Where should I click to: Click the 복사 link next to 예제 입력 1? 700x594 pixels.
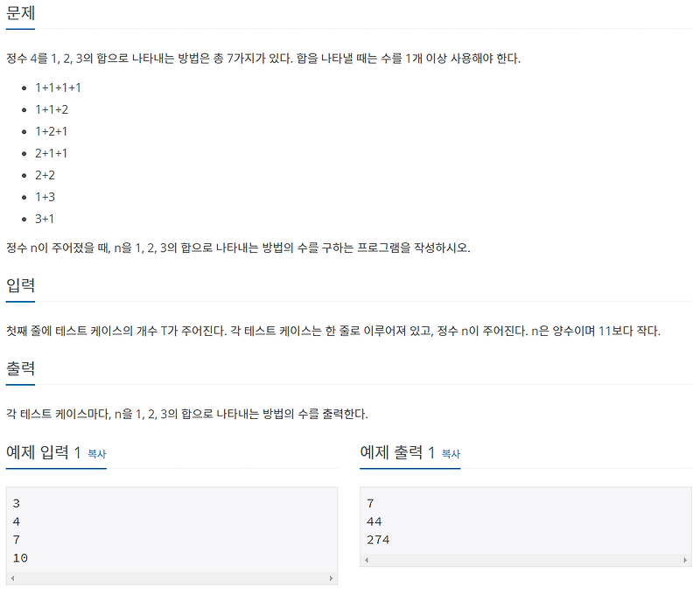[x=96, y=455]
